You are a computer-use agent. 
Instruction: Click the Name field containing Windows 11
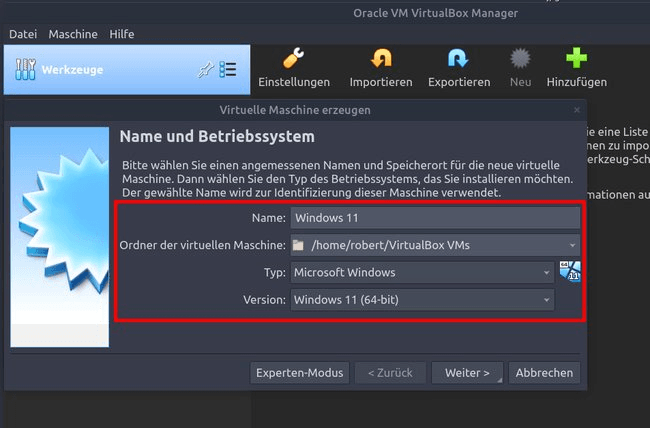434,217
